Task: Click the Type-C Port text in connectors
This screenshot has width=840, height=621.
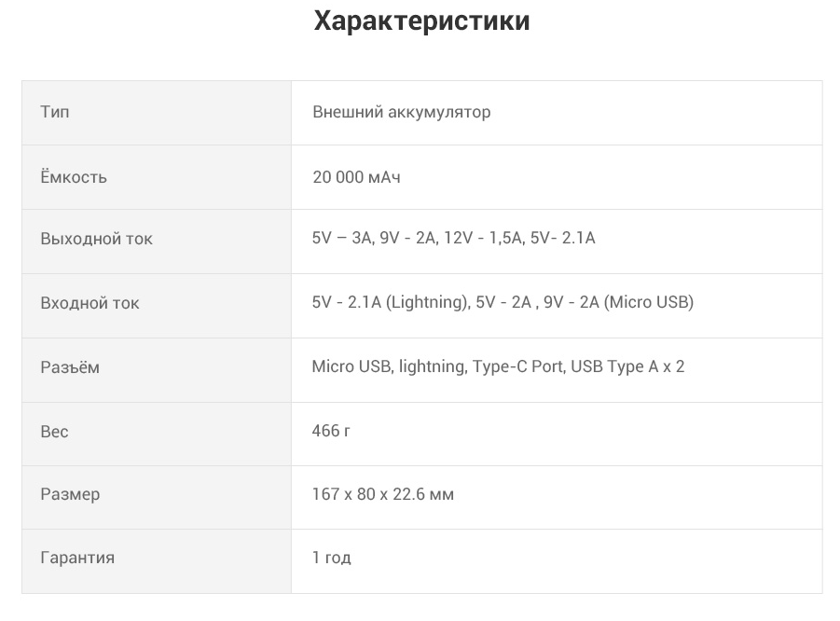Action: coord(517,366)
